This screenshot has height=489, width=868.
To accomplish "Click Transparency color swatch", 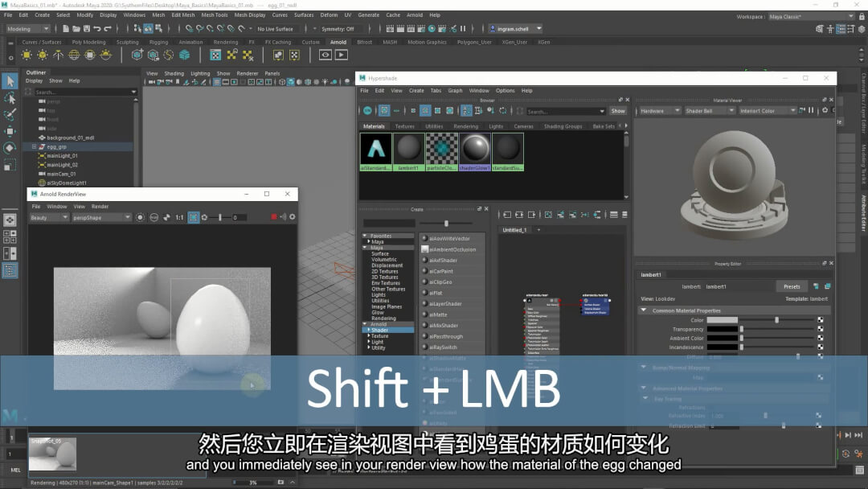I will [x=722, y=329].
